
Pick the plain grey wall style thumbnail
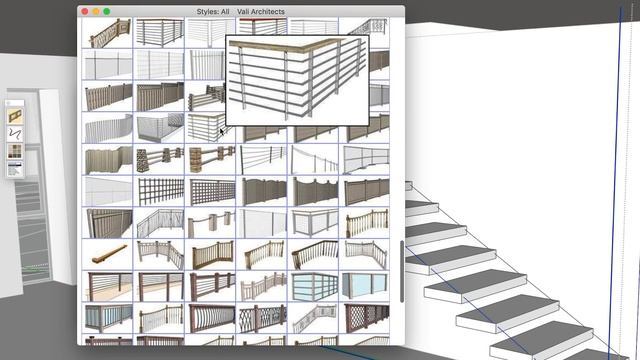pos(108,191)
